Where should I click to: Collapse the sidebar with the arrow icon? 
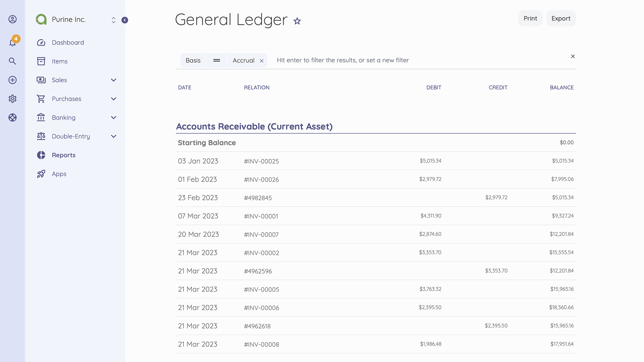(x=125, y=20)
